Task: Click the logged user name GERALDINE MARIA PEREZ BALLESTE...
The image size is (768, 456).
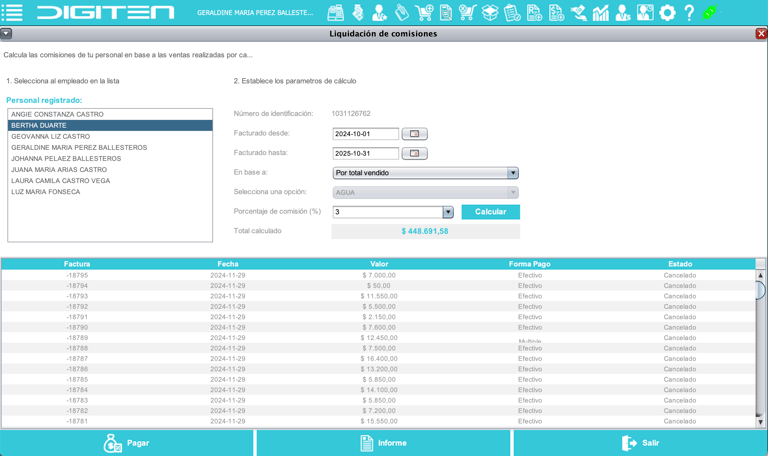Action: pos(255,13)
